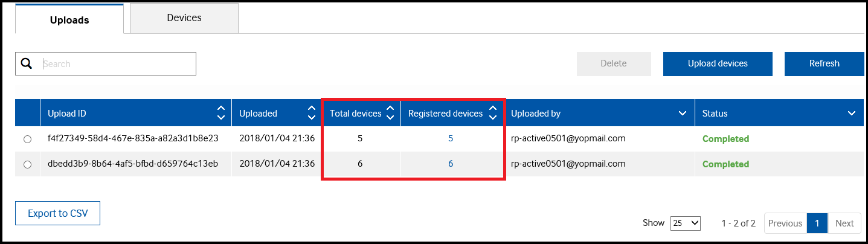Sort by Uploaded date column arrows

(x=311, y=113)
